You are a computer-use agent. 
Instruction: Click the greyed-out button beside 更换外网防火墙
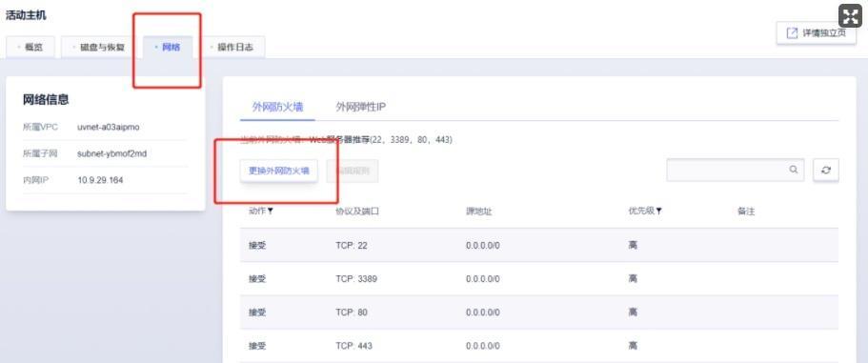(353, 171)
